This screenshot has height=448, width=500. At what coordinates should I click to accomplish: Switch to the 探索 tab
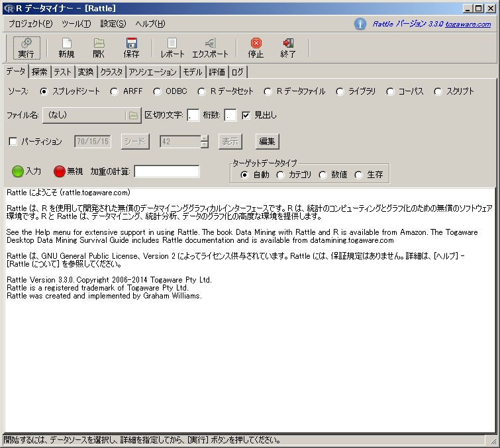click(x=40, y=72)
